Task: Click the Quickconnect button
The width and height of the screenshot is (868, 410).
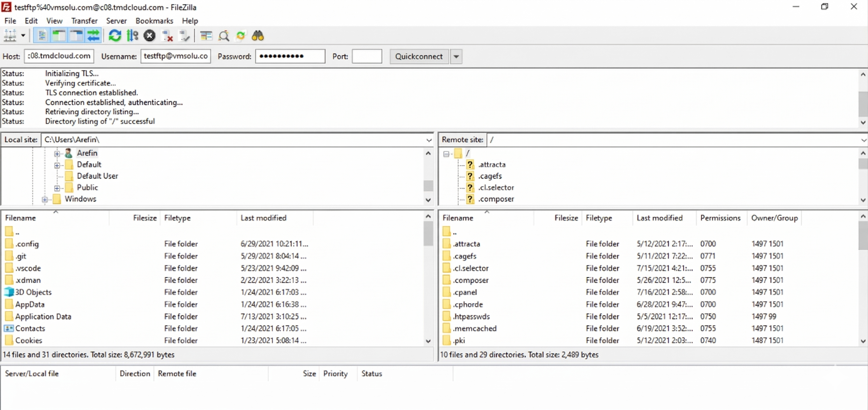Action: point(419,56)
